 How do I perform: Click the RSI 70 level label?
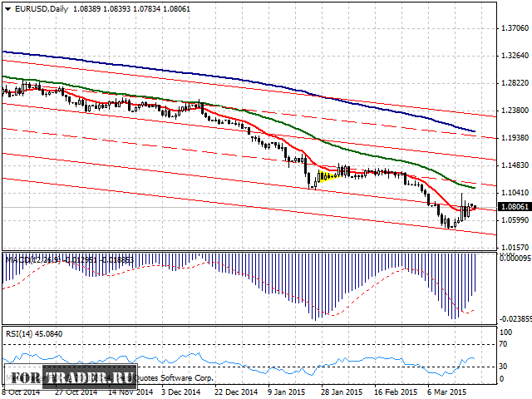click(503, 343)
